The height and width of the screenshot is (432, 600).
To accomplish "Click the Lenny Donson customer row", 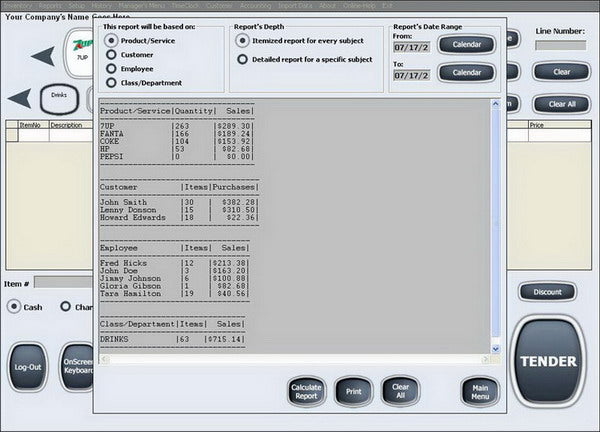I will click(179, 210).
